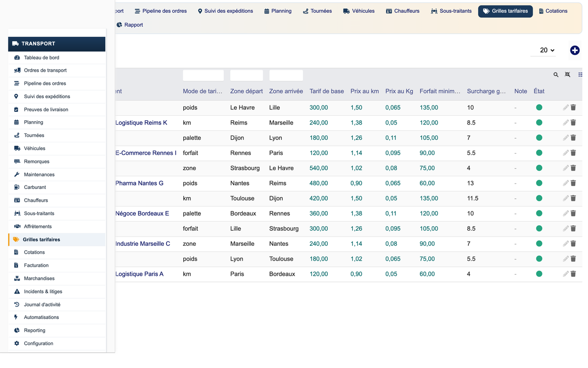Click the Zone départ filter field

tap(246, 76)
